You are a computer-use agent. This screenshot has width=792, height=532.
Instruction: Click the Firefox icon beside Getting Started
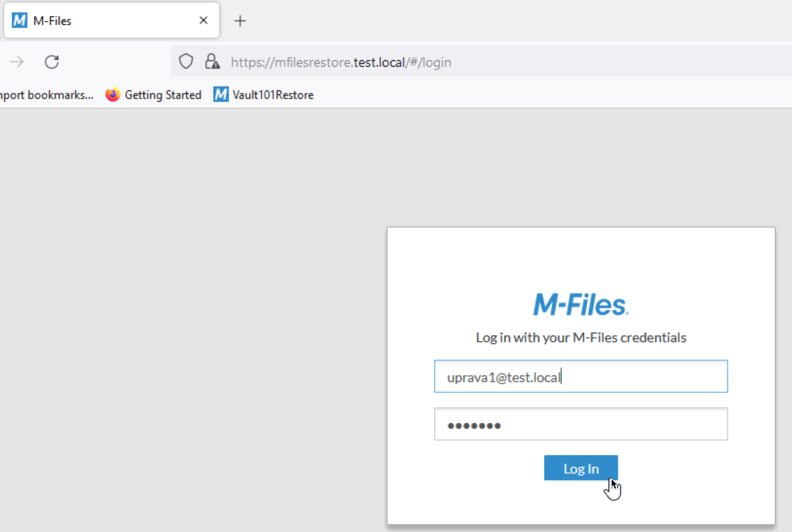(113, 94)
